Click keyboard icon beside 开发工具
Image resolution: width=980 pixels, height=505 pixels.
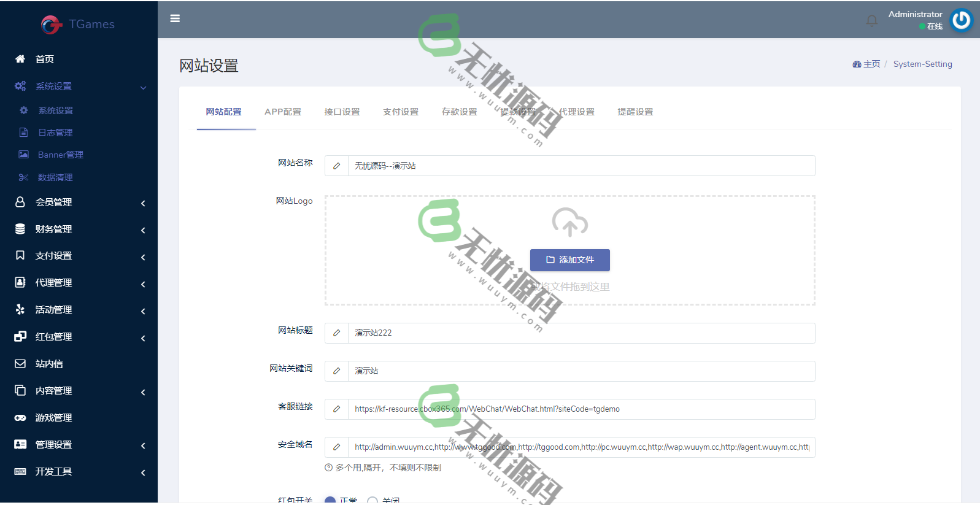click(20, 471)
